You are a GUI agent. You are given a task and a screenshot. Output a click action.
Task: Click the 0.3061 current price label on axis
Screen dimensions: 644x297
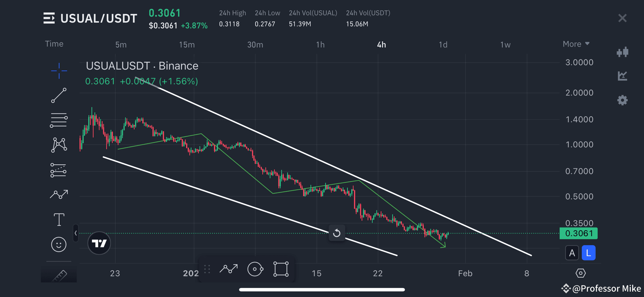578,234
